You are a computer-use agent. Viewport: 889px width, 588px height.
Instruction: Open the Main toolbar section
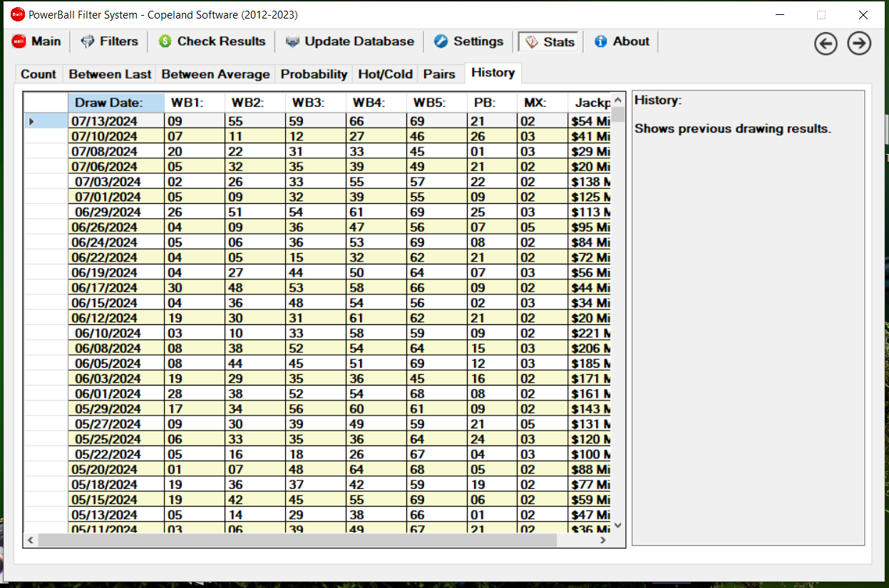pyautogui.click(x=36, y=41)
